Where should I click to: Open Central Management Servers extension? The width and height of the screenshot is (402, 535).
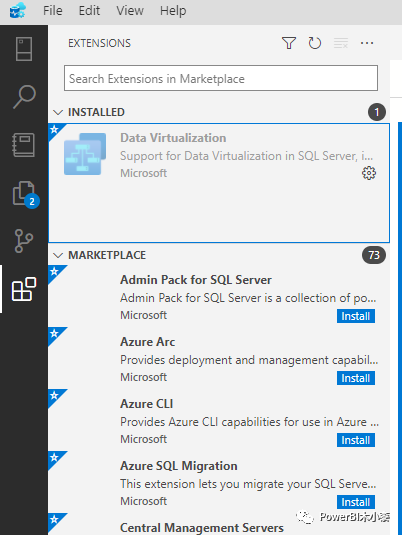pyautogui.click(x=202, y=527)
